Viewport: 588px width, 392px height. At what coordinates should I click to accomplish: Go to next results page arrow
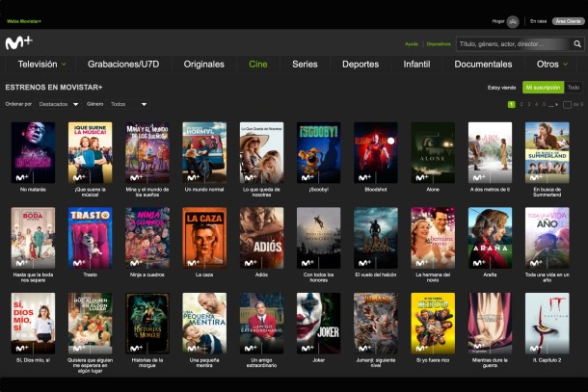point(557,105)
